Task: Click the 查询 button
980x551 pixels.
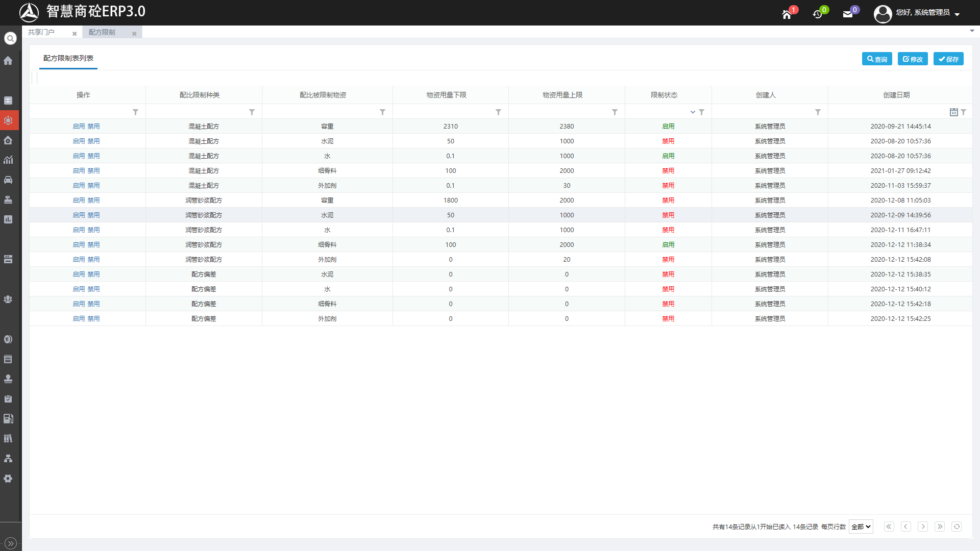Action: (x=877, y=59)
